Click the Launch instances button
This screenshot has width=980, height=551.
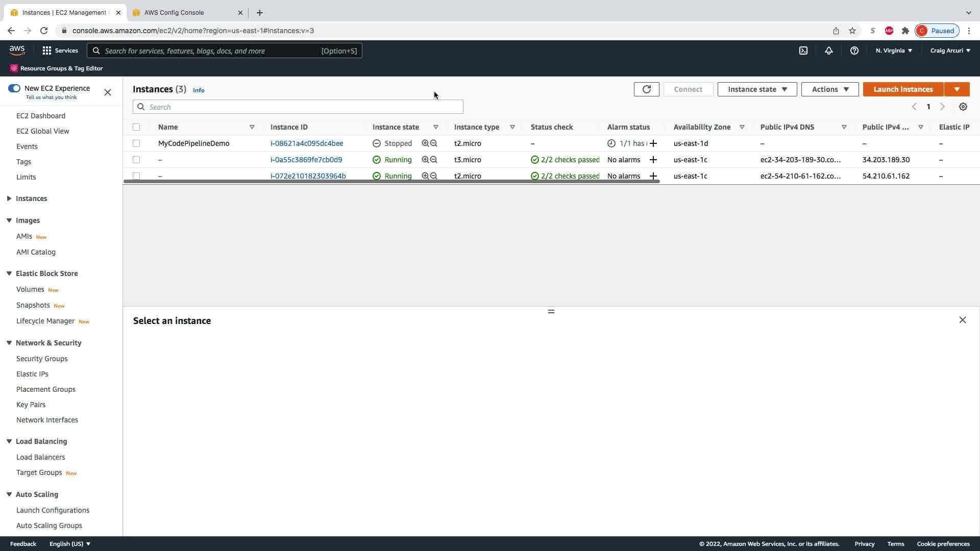pyautogui.click(x=902, y=89)
